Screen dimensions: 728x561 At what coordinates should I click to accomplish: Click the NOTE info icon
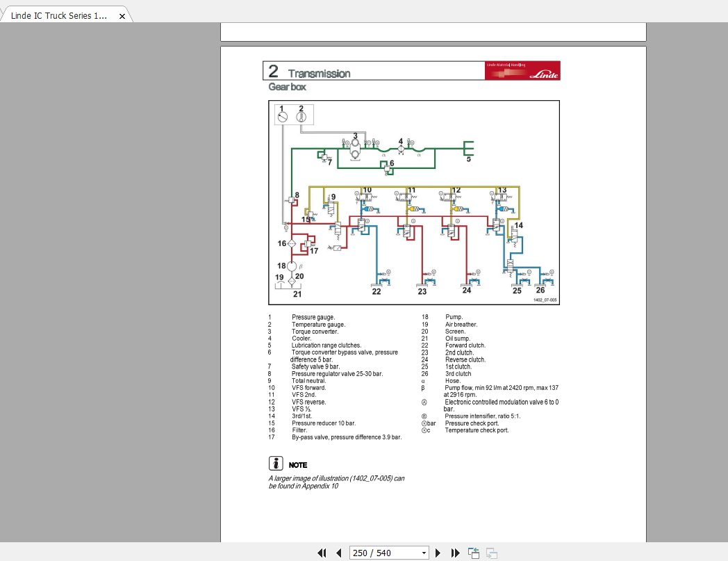click(276, 464)
